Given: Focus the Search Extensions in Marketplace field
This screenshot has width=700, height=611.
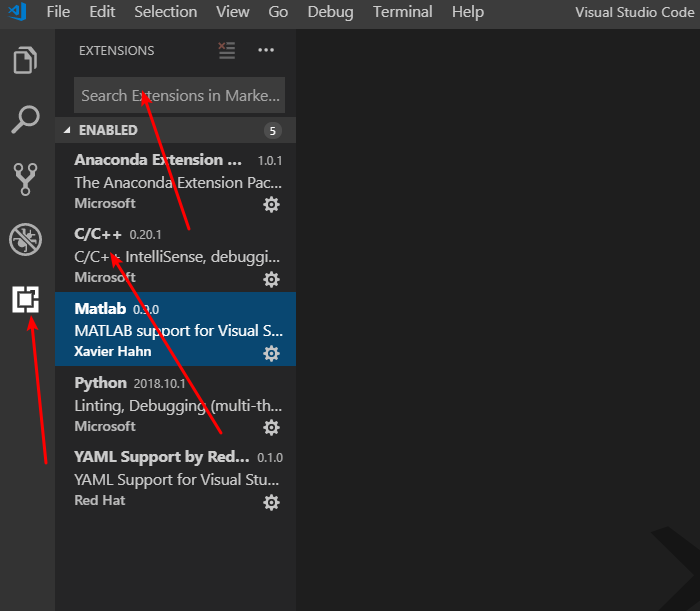Looking at the screenshot, I should pos(179,95).
